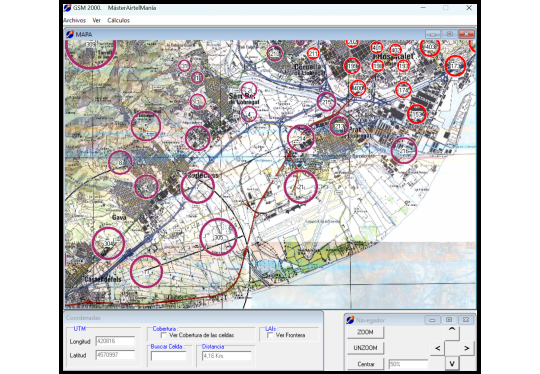This screenshot has width=540, height=374.
Task: Close the MAPA window
Action: pos(466,34)
